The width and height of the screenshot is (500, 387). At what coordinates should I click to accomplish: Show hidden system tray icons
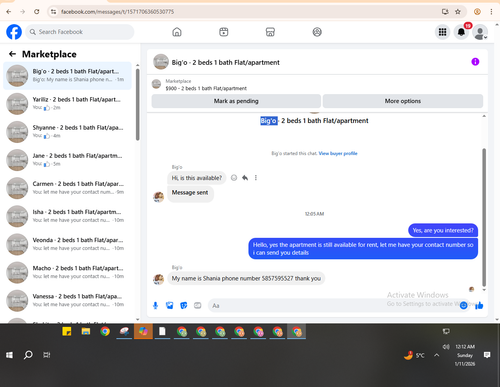click(x=437, y=355)
